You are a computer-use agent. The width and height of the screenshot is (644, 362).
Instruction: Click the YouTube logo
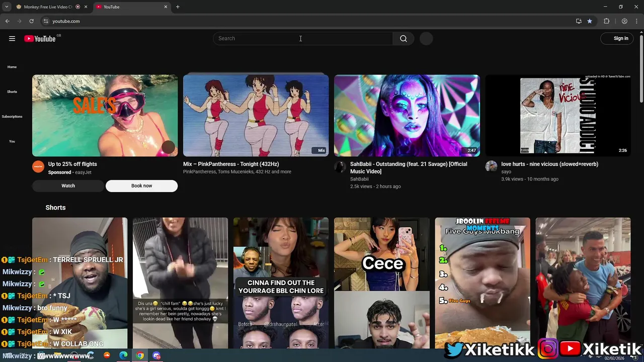(40, 39)
